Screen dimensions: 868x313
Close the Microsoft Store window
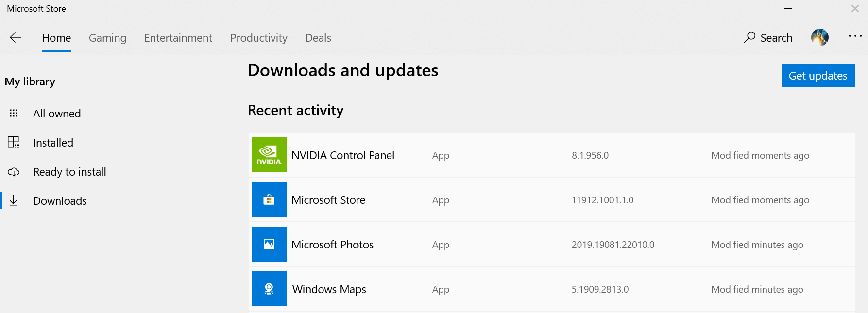855,9
